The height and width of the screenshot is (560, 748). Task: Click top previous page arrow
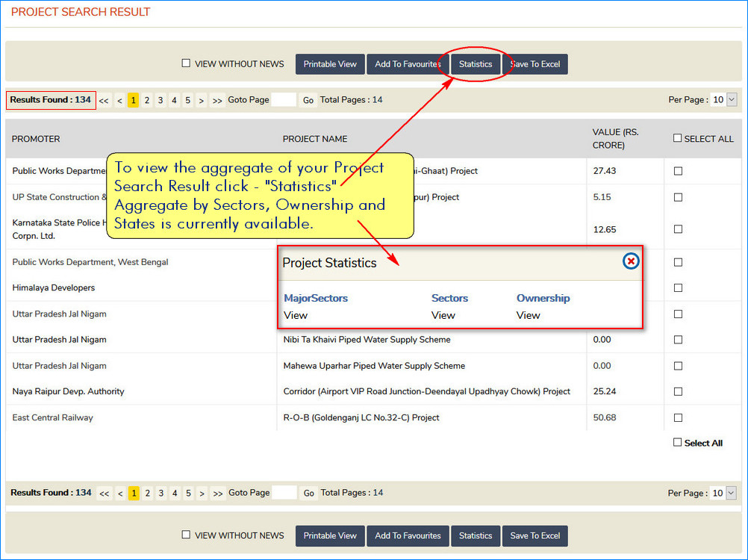(x=119, y=101)
